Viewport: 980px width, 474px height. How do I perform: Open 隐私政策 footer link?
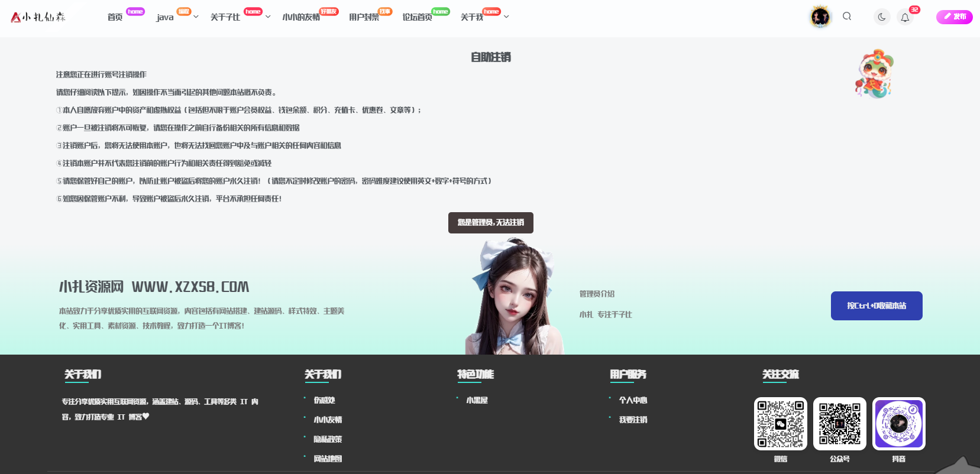point(328,439)
